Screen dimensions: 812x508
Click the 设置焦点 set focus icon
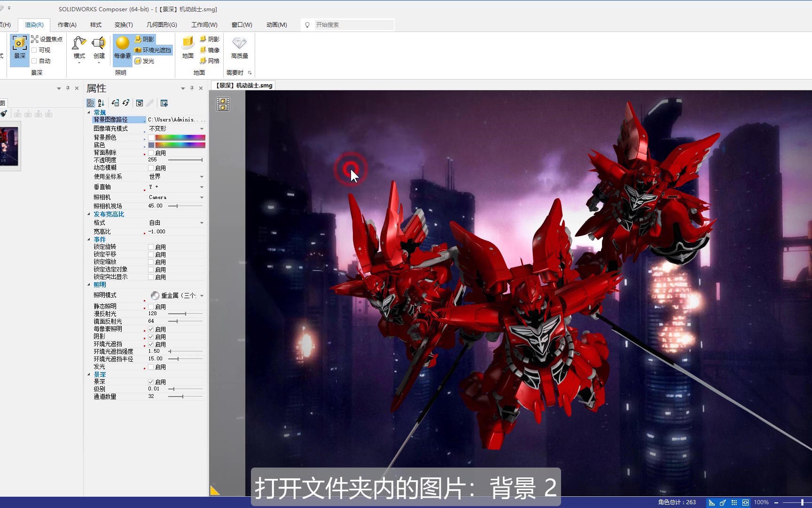click(x=35, y=40)
